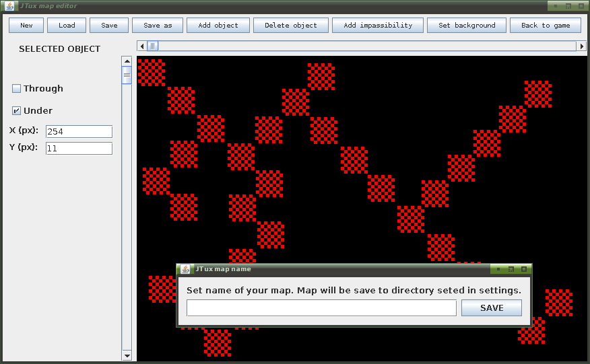Click the Delete object button
Screen dimensions: 590x364
(x=291, y=25)
